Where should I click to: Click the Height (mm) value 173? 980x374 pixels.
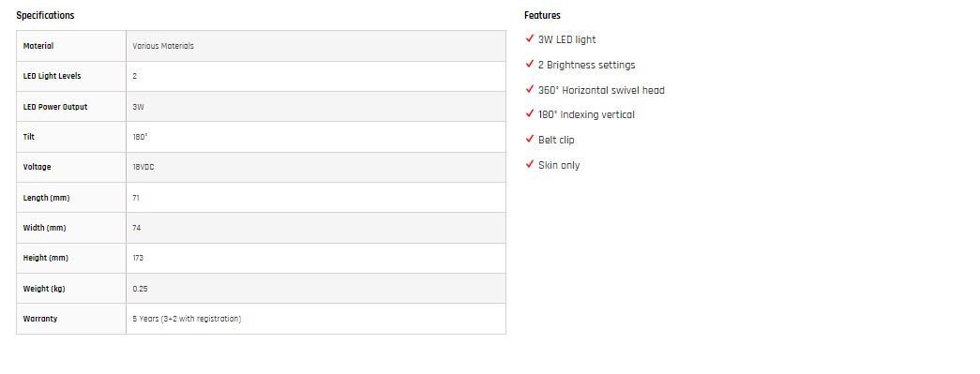point(138,257)
